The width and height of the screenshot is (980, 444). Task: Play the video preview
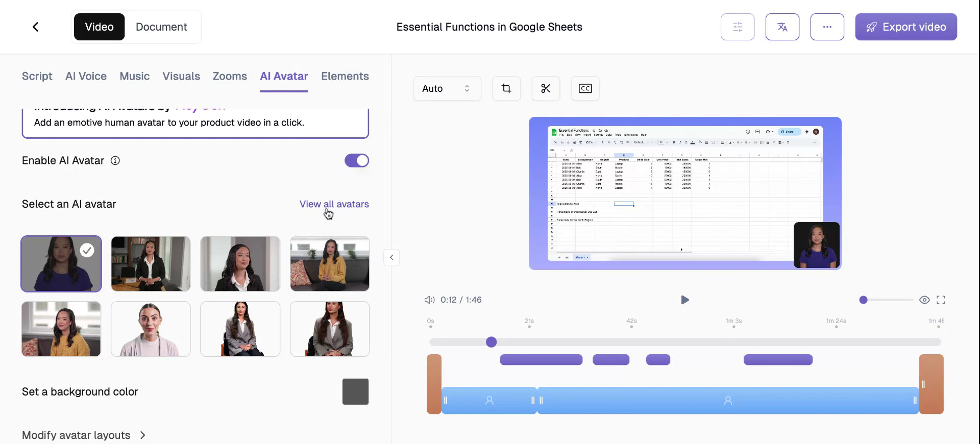point(685,300)
